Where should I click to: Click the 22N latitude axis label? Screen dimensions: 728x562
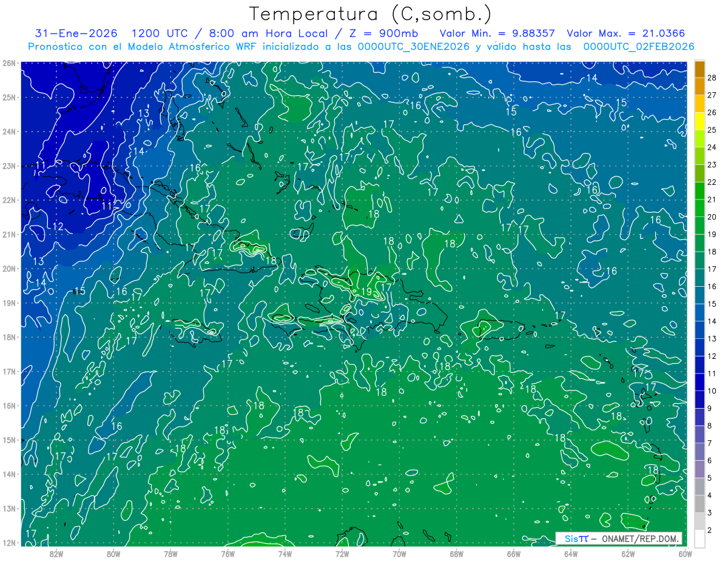(8, 200)
